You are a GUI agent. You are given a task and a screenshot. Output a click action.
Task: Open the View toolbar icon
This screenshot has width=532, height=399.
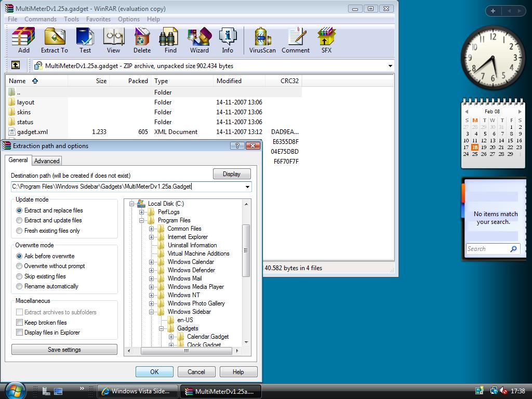pos(113,41)
